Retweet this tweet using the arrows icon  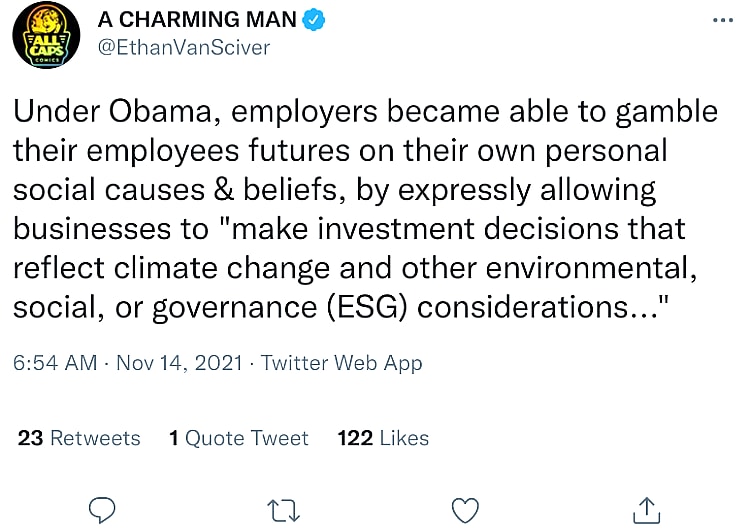click(284, 509)
